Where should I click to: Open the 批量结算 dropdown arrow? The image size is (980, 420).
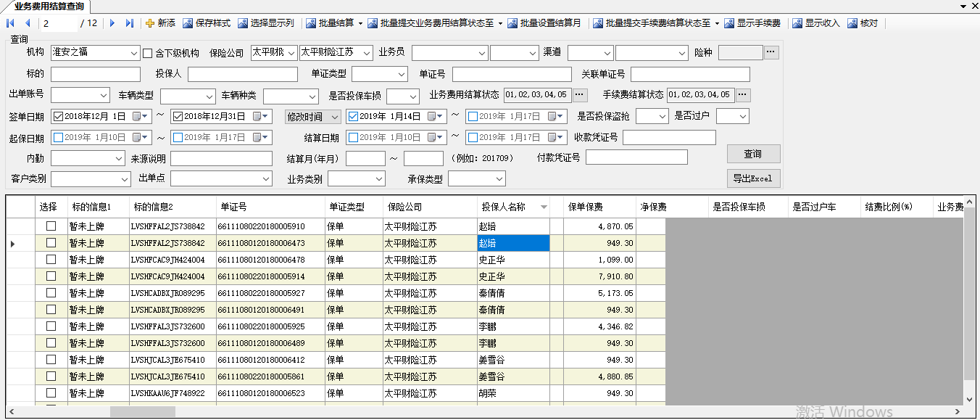pos(360,23)
